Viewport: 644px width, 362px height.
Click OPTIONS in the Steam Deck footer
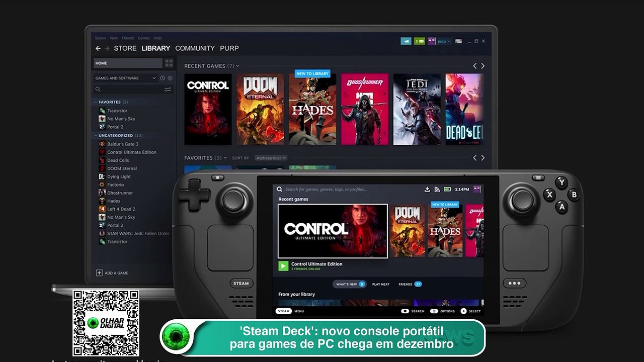443,311
